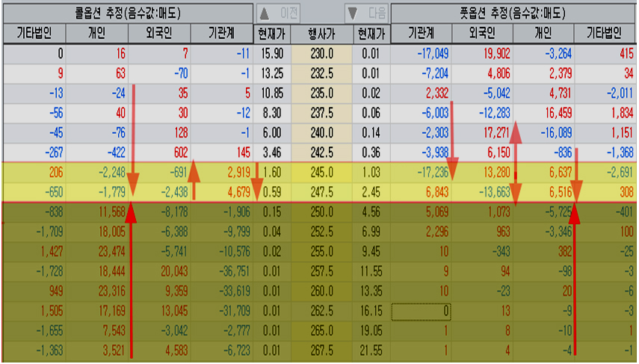This screenshot has height=364, width=639.
Task: Select the 267.5 strike price cell
Action: 321,348
